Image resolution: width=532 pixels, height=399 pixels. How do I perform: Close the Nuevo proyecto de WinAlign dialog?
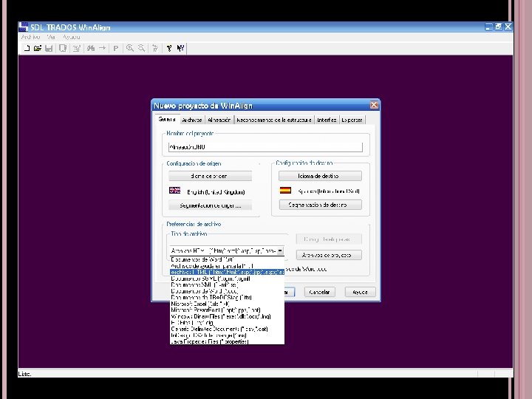[374, 105]
